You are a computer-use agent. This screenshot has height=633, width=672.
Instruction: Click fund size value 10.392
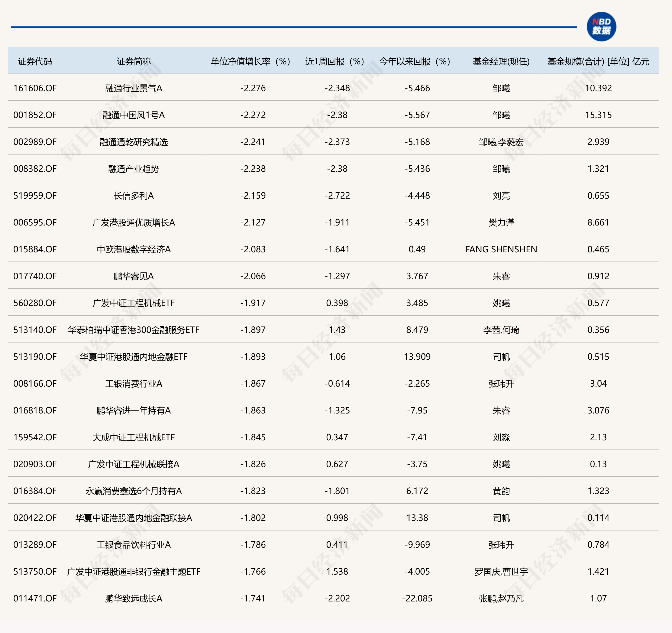coord(598,88)
